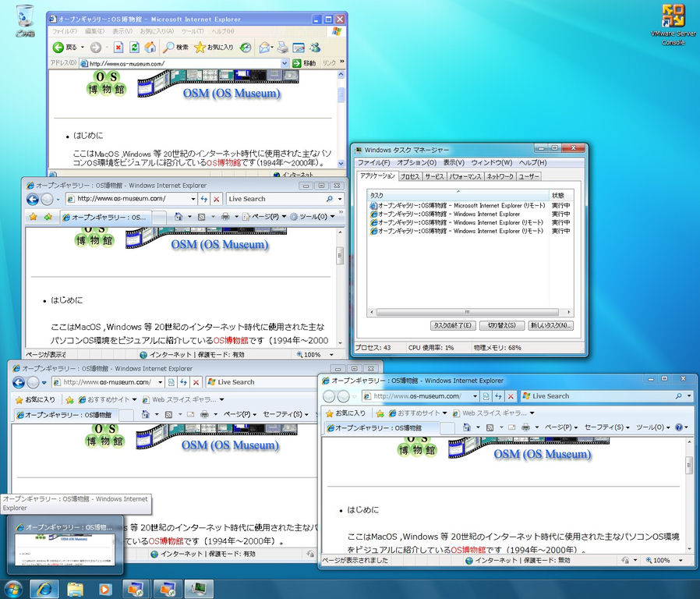Click Live Search magnifier in bottom-right IE window

pyautogui.click(x=679, y=396)
